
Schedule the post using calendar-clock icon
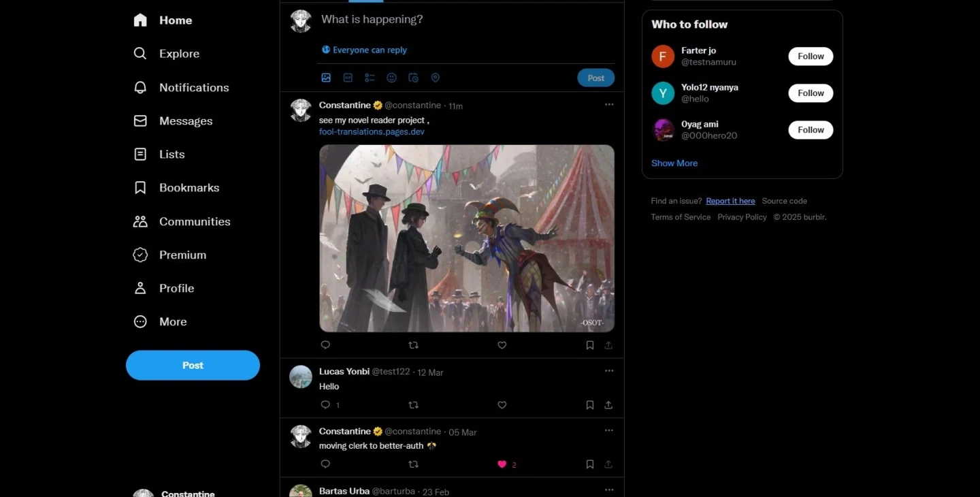[413, 78]
